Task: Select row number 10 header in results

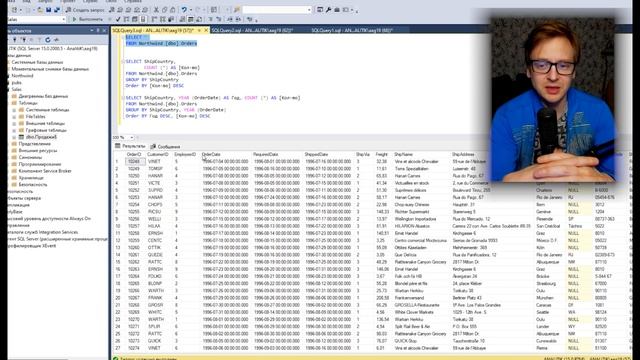Action: coord(118,226)
